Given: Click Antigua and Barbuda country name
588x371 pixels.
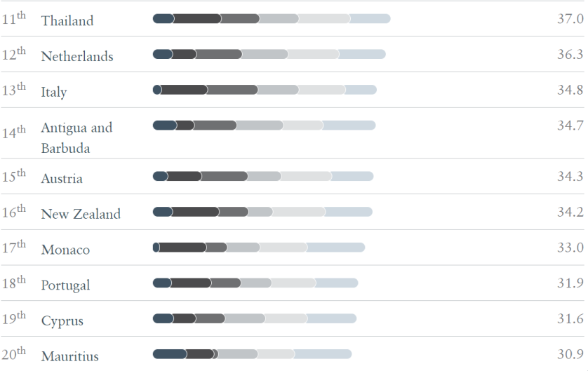Looking at the screenshot, I should [76, 137].
